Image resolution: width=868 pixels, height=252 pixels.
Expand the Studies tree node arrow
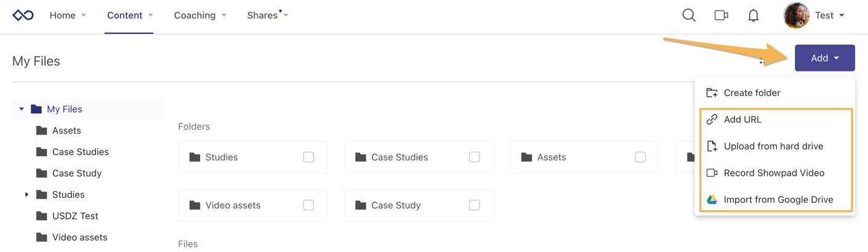pyautogui.click(x=26, y=195)
